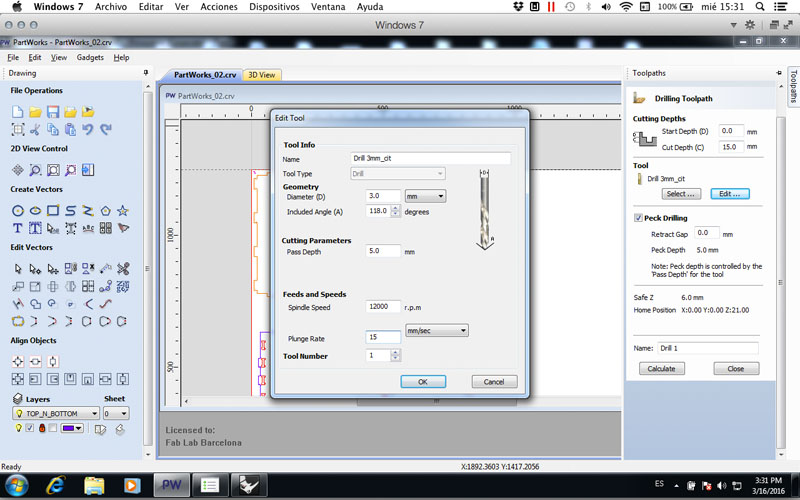Select the Draw Ellipse tool
Screen dimensions: 800x500
(x=35, y=210)
